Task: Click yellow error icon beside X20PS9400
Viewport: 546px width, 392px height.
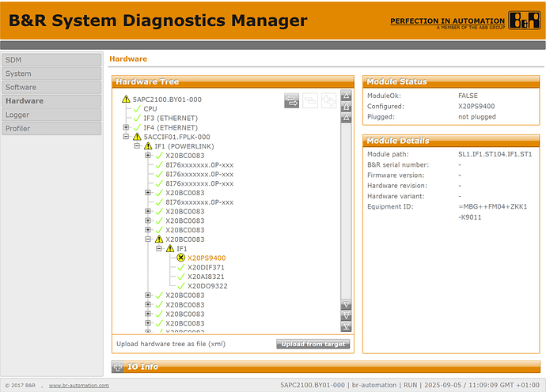Action: coord(180,258)
